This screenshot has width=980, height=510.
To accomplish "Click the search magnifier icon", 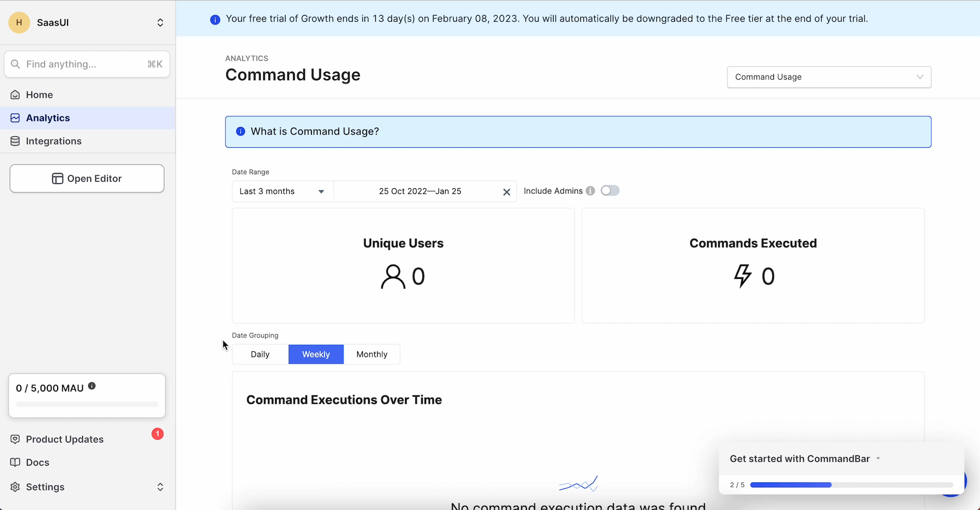I will click(x=16, y=64).
